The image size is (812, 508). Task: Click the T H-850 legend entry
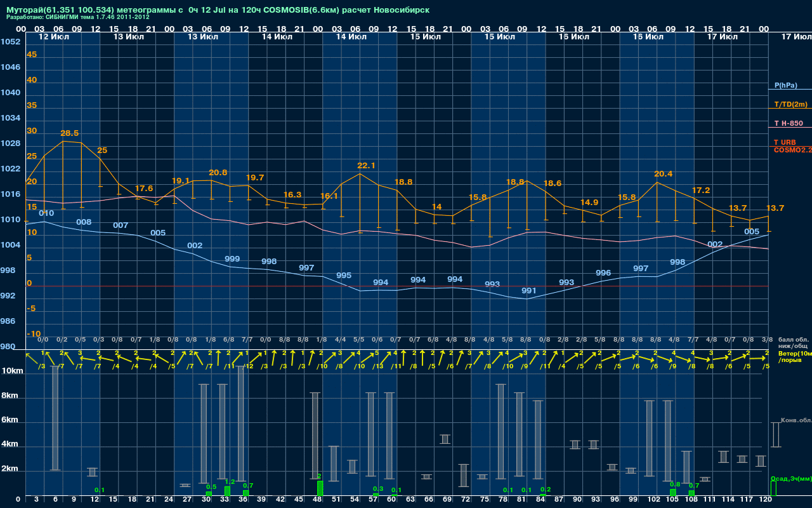tap(788, 123)
